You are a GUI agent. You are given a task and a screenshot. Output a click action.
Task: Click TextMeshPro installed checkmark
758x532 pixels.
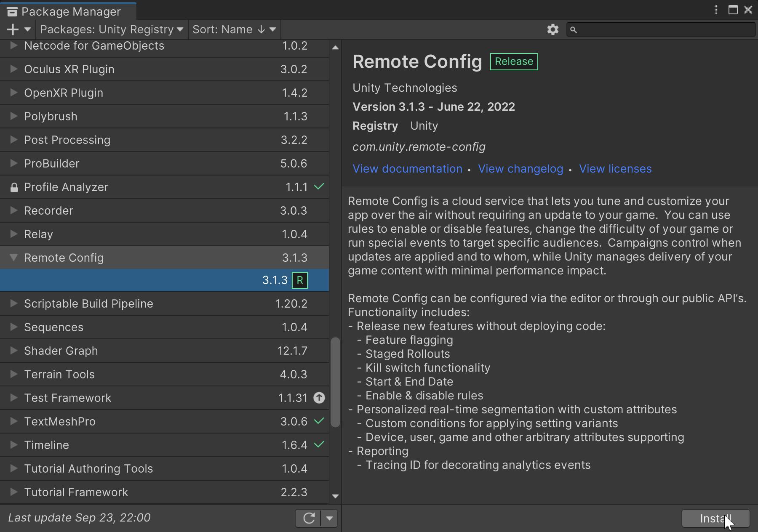pyautogui.click(x=319, y=421)
